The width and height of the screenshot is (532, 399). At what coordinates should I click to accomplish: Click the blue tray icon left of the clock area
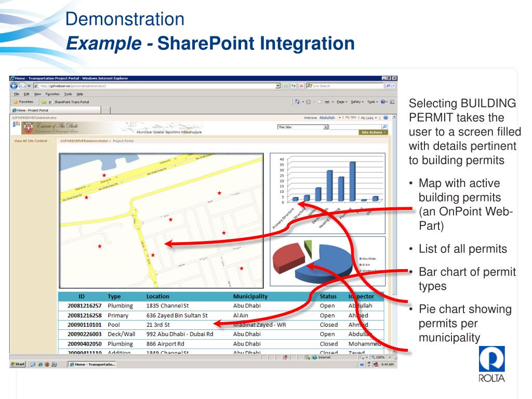[x=362, y=364]
